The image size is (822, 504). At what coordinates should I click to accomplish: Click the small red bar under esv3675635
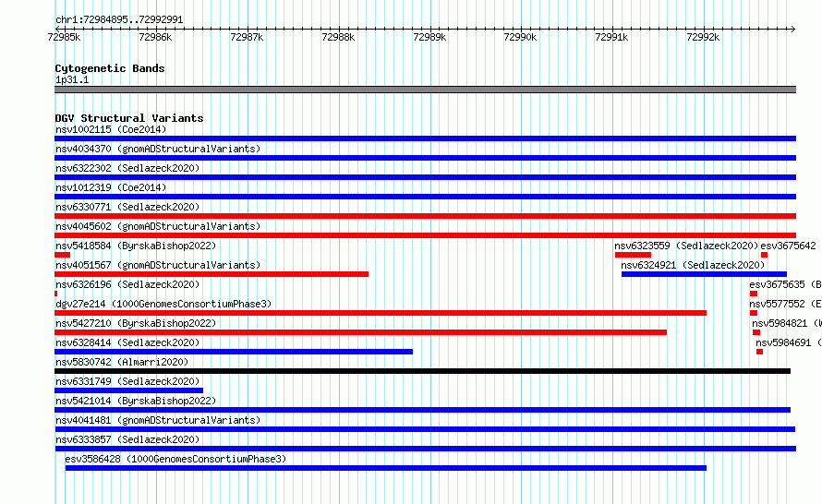click(754, 294)
